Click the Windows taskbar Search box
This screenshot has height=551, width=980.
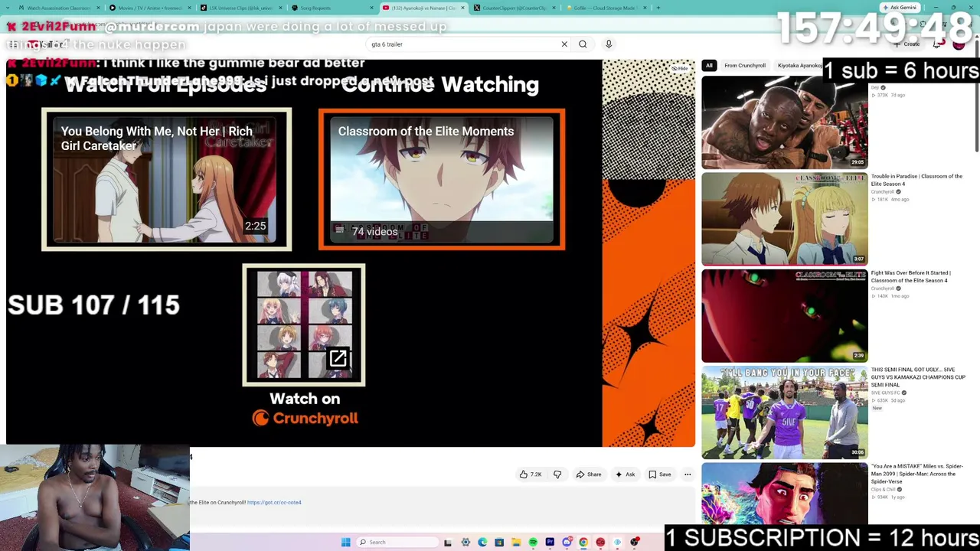(397, 543)
